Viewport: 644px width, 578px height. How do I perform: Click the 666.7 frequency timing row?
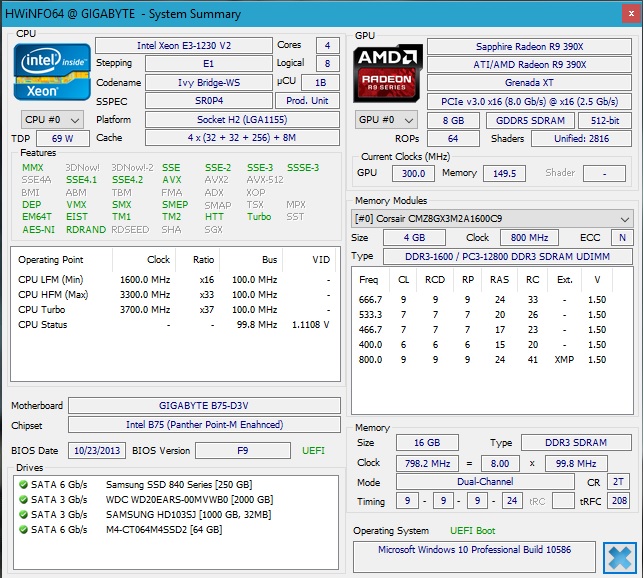(483, 299)
